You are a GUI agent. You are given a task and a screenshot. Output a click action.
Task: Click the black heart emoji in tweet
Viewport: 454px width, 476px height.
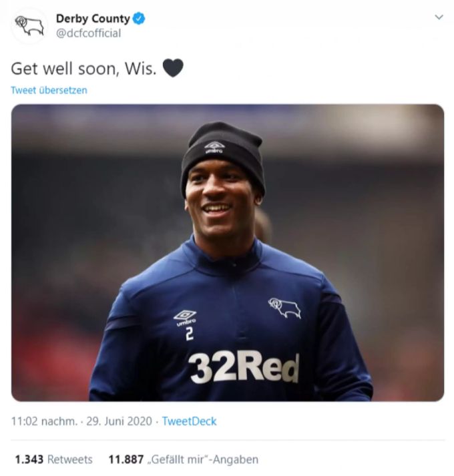173,68
